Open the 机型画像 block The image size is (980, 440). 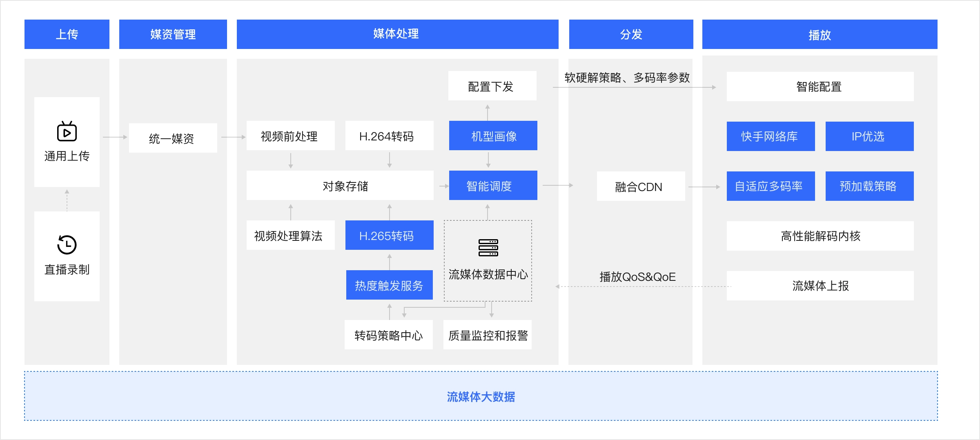coord(493,136)
